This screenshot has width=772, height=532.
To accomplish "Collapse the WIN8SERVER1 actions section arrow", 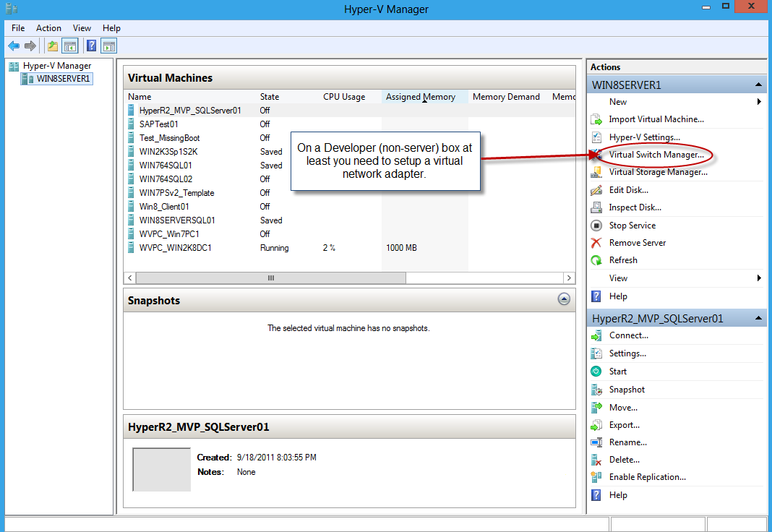I will click(x=758, y=85).
